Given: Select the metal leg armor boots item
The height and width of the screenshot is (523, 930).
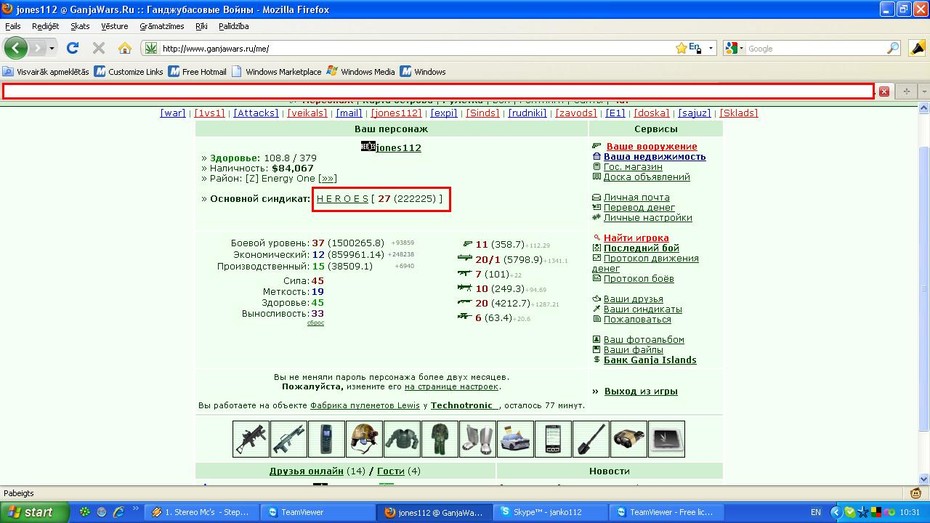Looking at the screenshot, I should pyautogui.click(x=477, y=439).
